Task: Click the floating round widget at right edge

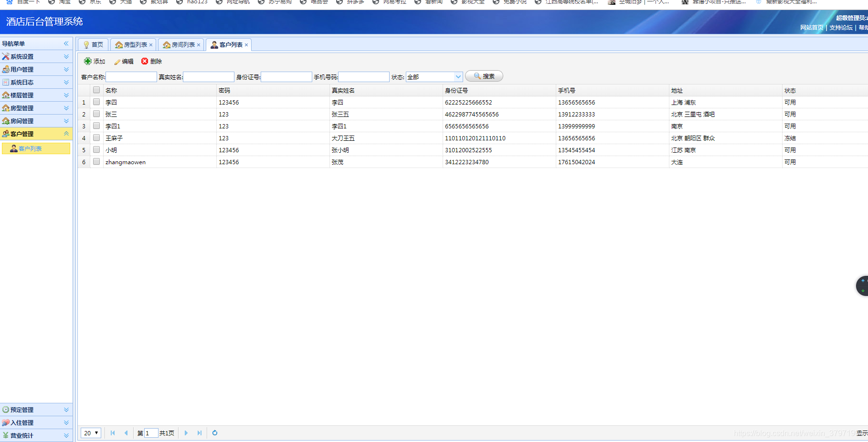Action: coord(862,286)
